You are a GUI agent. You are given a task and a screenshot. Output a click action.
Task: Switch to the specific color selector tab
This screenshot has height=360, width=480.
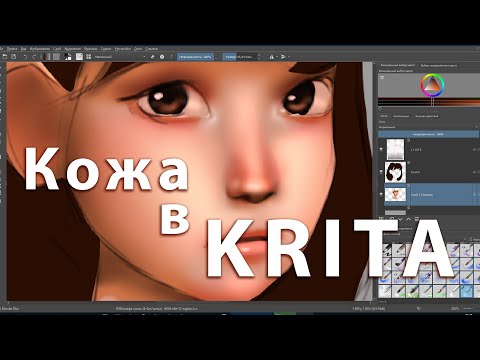coord(439,65)
